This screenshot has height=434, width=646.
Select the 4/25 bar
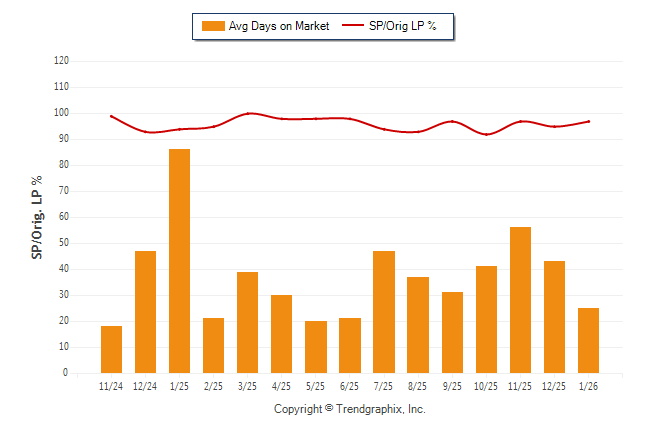coord(282,334)
